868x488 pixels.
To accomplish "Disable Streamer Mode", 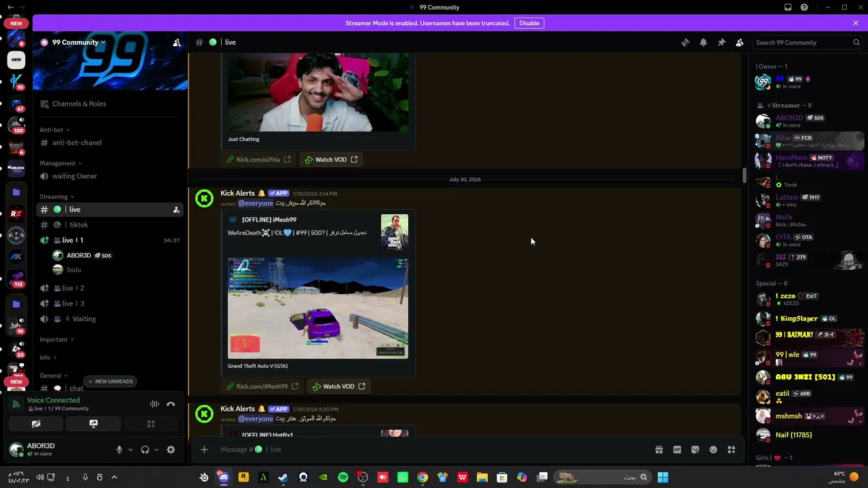I will 529,23.
